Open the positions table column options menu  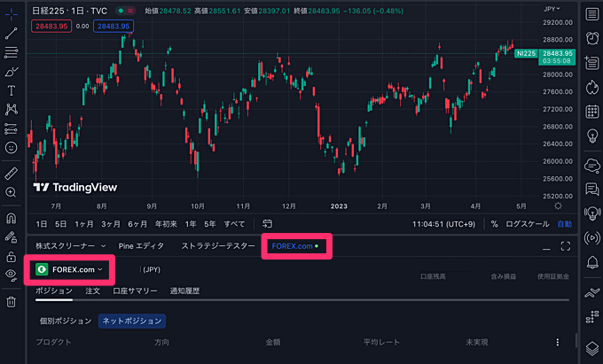(x=558, y=342)
